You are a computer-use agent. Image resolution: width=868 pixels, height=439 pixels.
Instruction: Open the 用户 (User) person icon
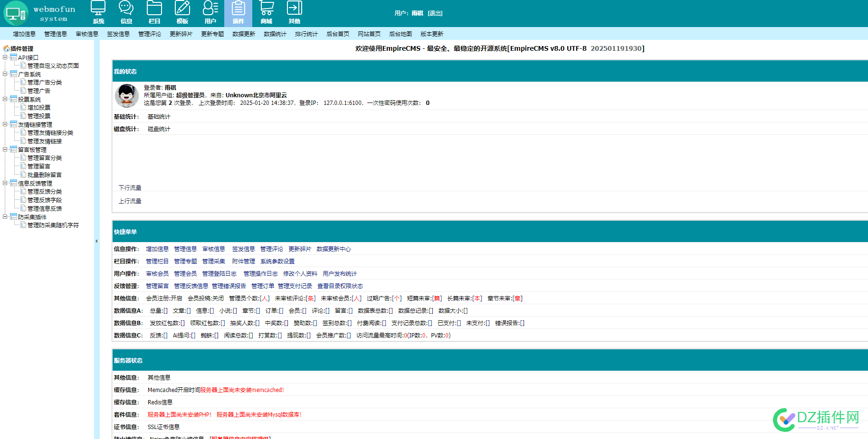coord(210,13)
